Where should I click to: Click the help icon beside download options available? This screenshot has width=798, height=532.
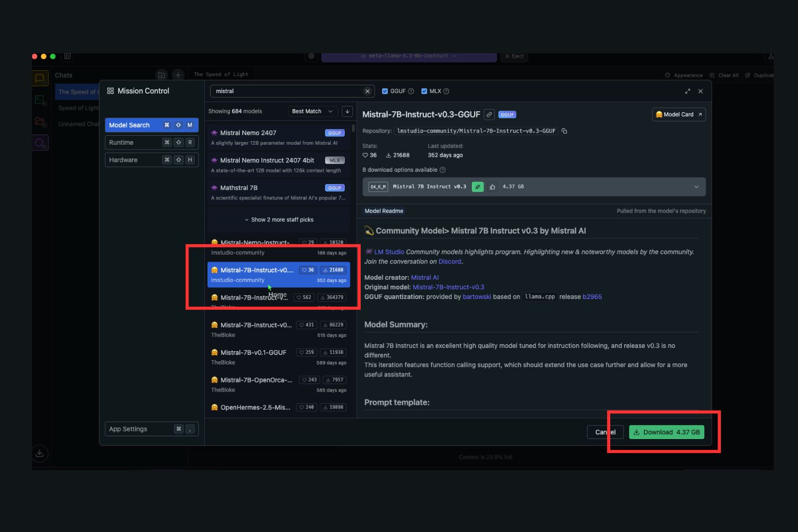point(443,170)
